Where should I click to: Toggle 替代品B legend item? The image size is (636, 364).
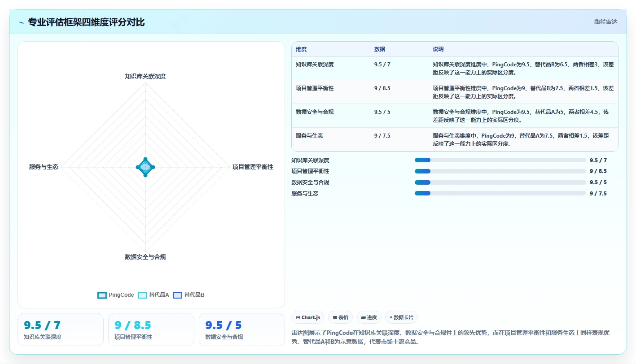pyautogui.click(x=189, y=295)
